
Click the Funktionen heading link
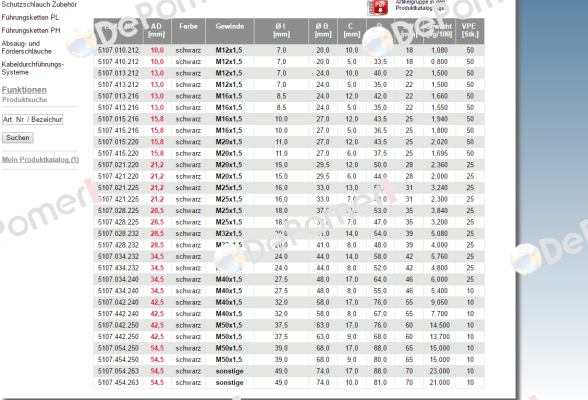coord(24,90)
